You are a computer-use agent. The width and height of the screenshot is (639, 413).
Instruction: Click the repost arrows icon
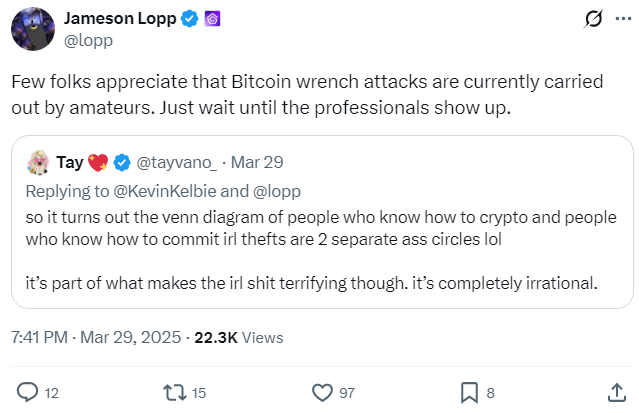point(173,392)
